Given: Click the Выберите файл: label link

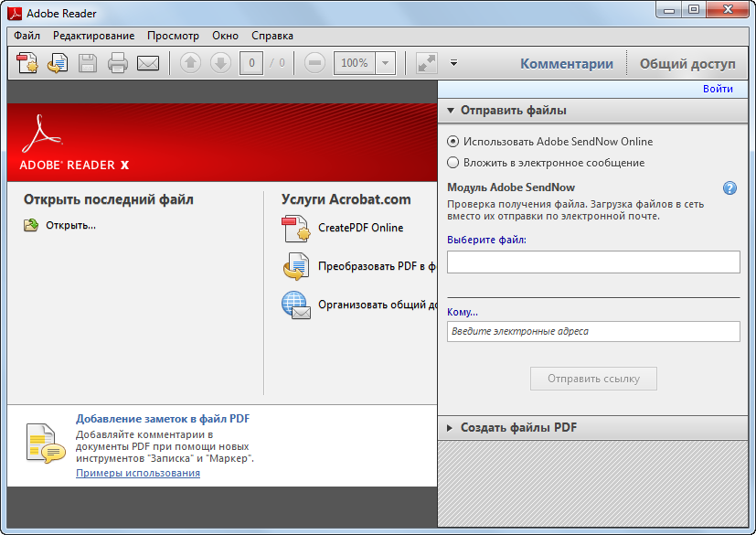Looking at the screenshot, I should pyautogui.click(x=486, y=240).
